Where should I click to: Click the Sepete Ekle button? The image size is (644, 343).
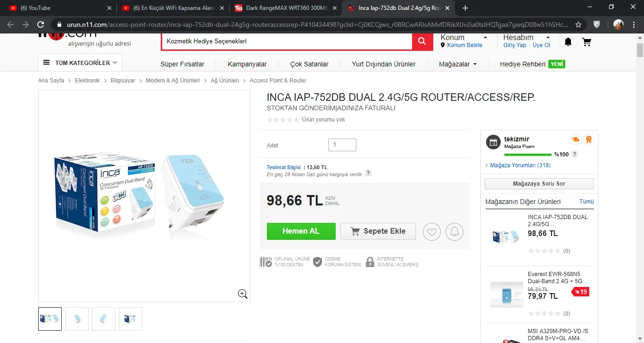[378, 231]
